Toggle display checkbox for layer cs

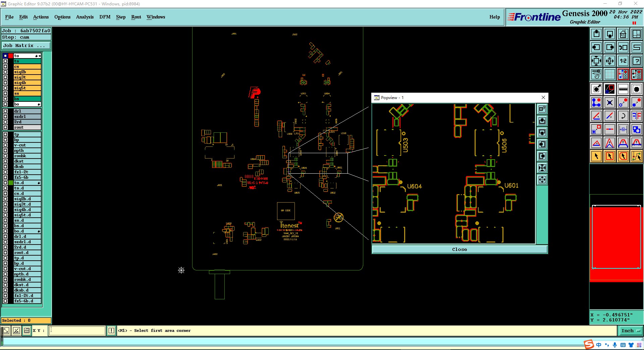pos(5,67)
